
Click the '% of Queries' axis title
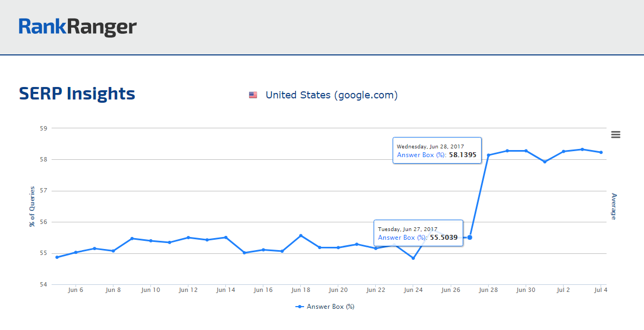pos(32,207)
